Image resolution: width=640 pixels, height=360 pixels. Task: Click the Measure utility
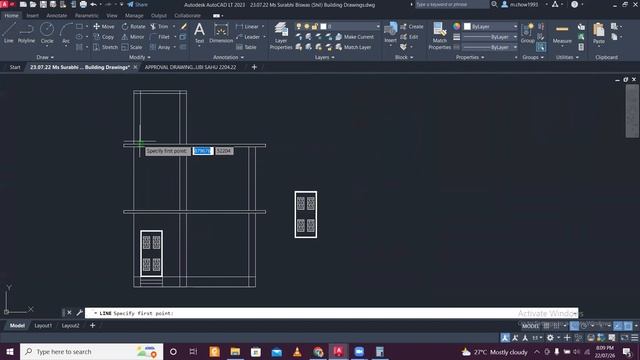coord(562,33)
